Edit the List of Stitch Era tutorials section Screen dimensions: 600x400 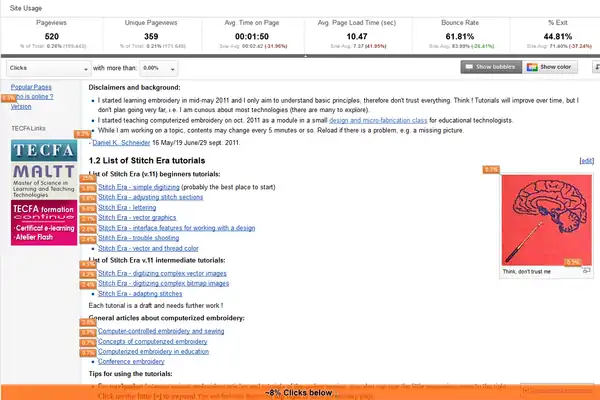tap(586, 160)
